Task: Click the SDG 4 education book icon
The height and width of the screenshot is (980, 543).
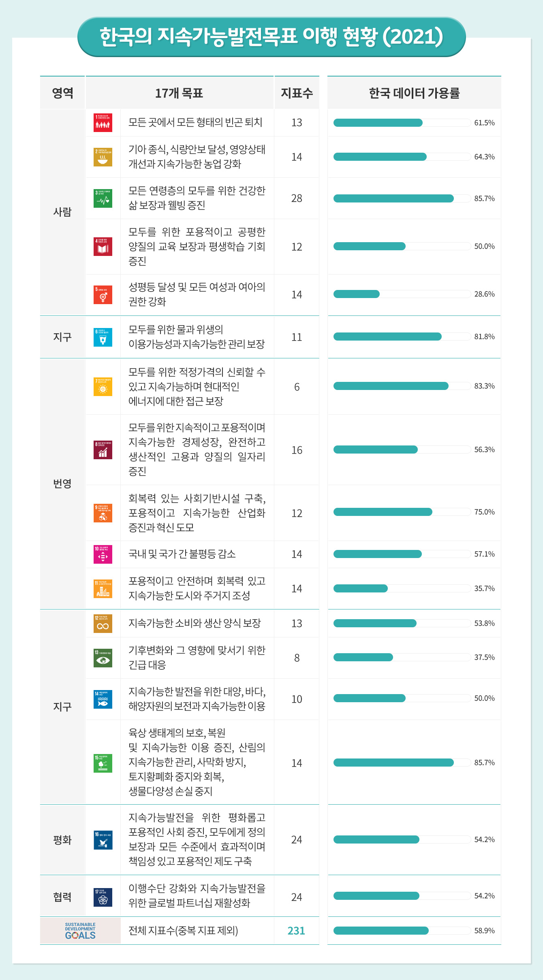Action: pos(103,247)
